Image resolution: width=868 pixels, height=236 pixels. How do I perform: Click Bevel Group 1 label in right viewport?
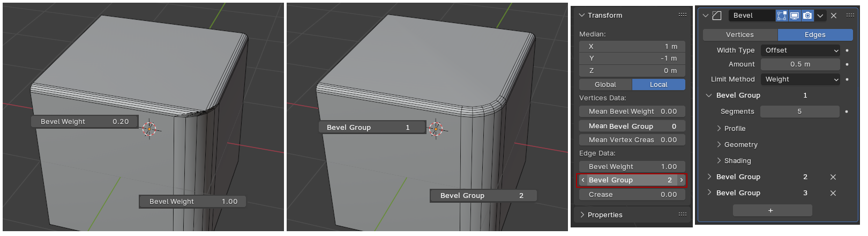click(372, 128)
